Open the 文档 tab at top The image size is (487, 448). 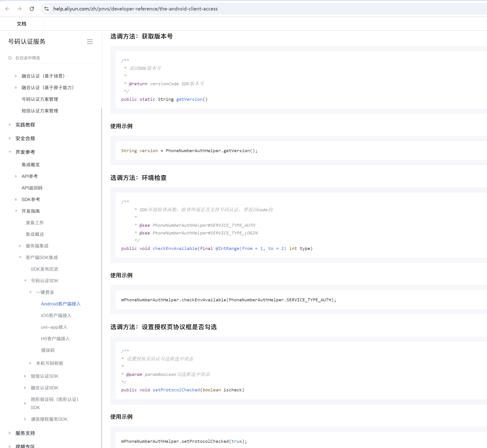coord(22,24)
